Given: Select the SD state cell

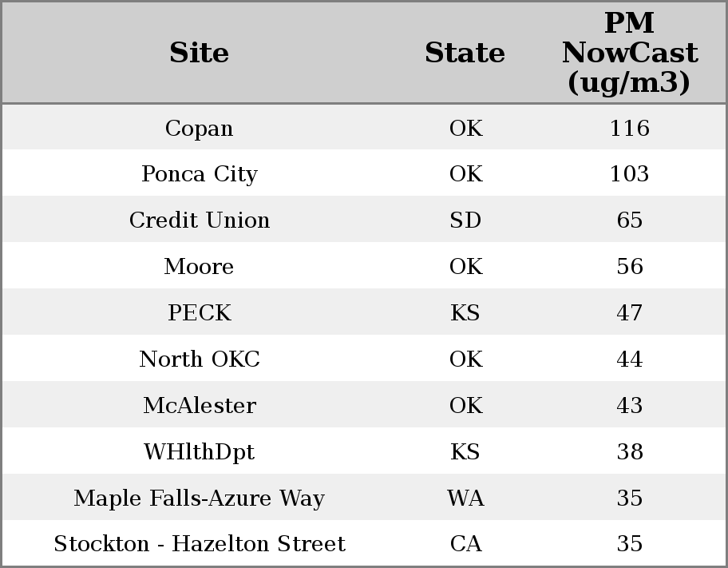Looking at the screenshot, I should tap(465, 220).
